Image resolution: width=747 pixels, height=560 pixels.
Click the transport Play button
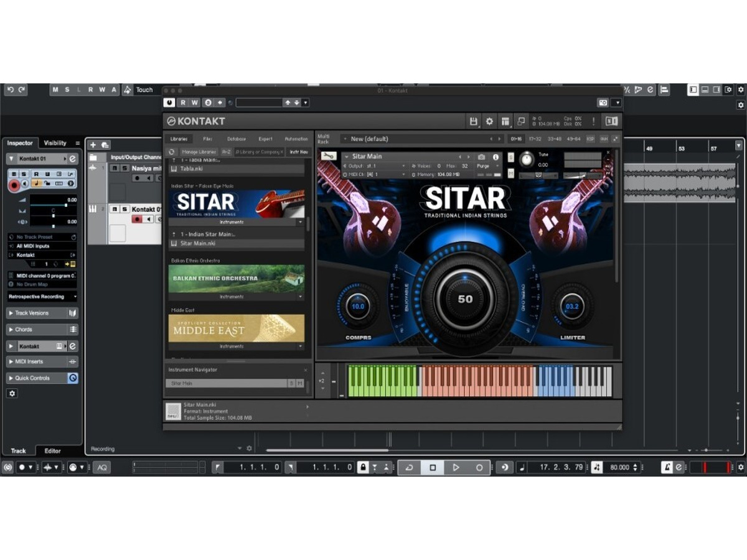tap(456, 467)
